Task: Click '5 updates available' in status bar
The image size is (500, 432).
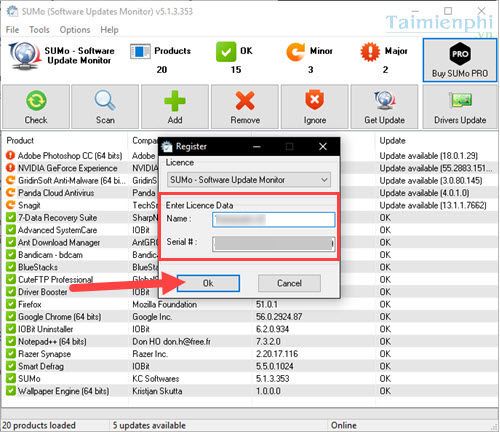Action: 149,425
